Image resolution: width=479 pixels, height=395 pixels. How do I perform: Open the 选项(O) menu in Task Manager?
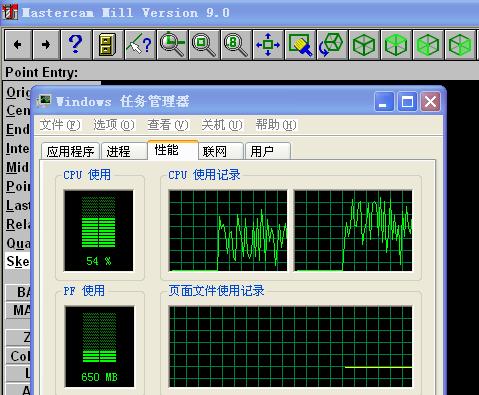click(114, 125)
